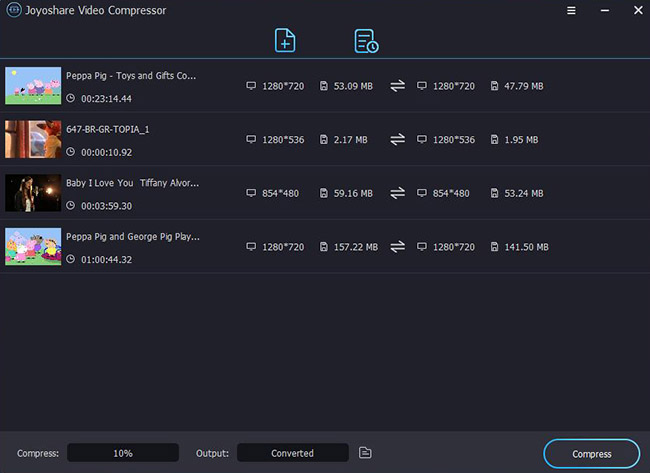Click the output size '53.24 MB'
Screen dimensions: 650x473
tap(524, 193)
